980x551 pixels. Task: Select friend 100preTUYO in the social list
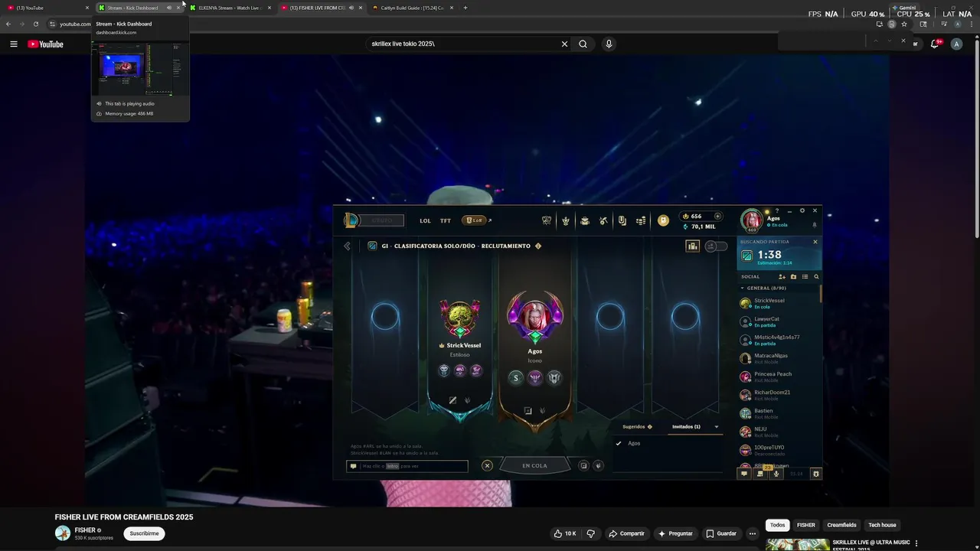tap(779, 450)
